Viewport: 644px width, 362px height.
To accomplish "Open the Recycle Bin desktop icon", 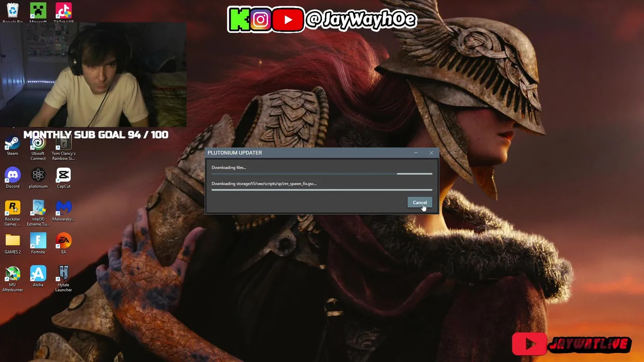I will click(13, 12).
